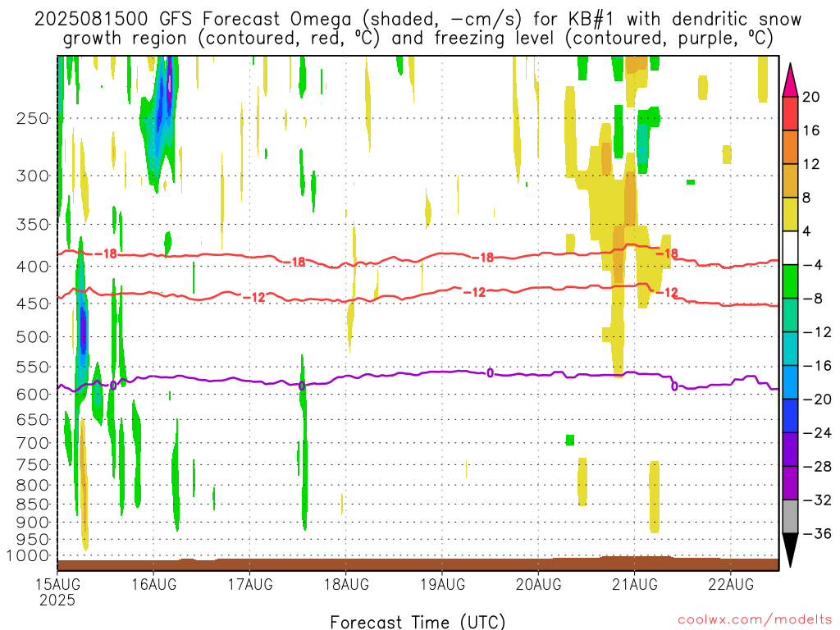Select the gray -32 to -36 colorbar segment

coord(790,517)
